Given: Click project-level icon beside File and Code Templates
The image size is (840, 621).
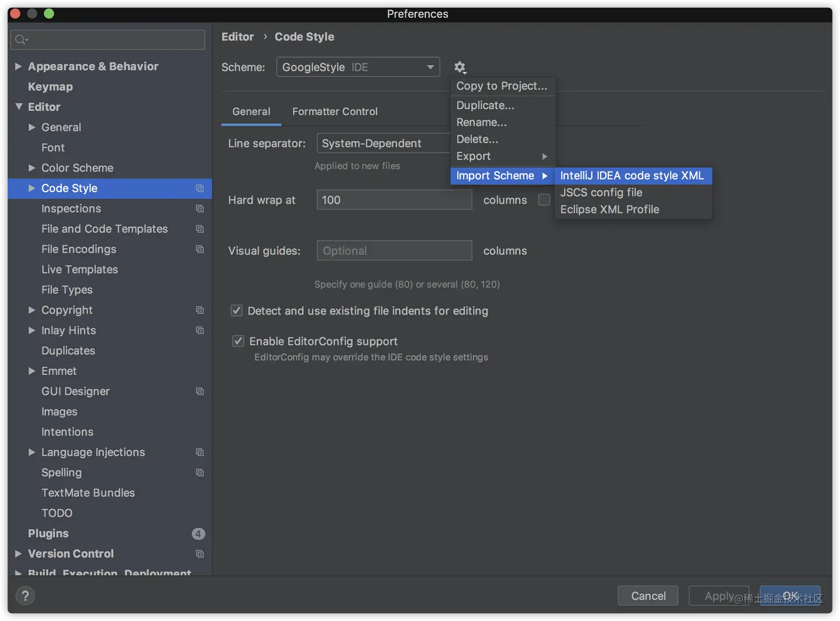Looking at the screenshot, I should point(200,229).
